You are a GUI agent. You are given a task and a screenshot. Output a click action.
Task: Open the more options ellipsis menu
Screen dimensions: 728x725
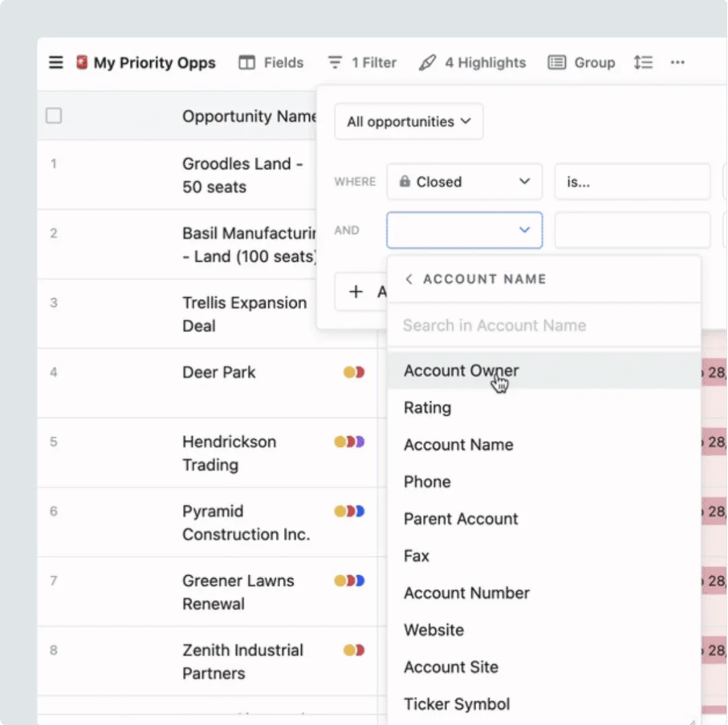point(677,62)
